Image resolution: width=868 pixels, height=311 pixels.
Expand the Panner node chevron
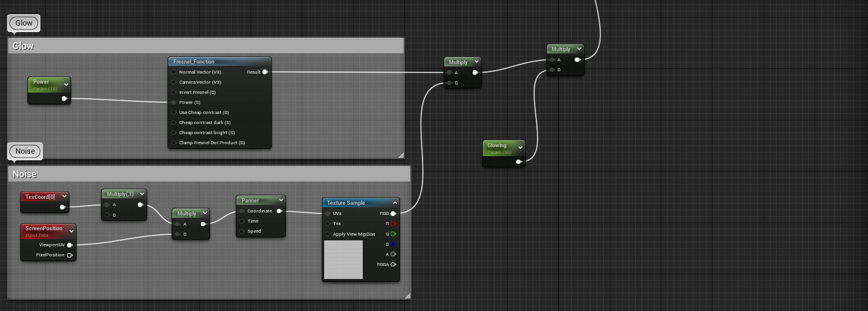(280, 201)
